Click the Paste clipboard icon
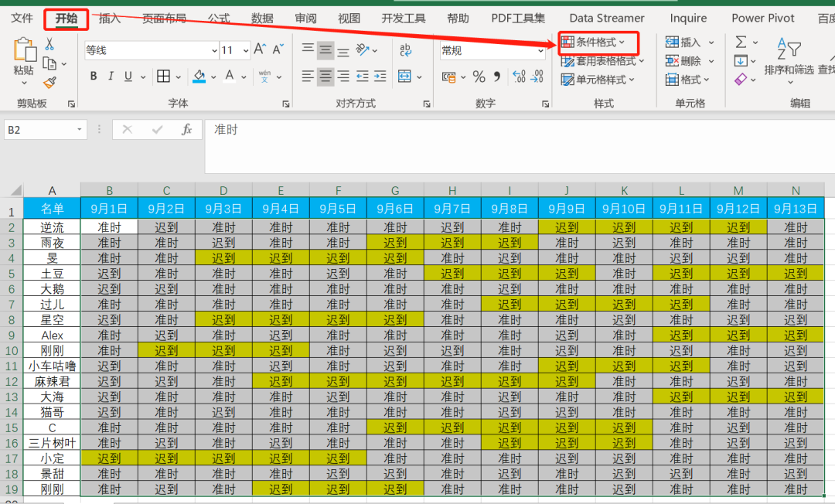Image resolution: width=835 pixels, height=504 pixels. [24, 50]
